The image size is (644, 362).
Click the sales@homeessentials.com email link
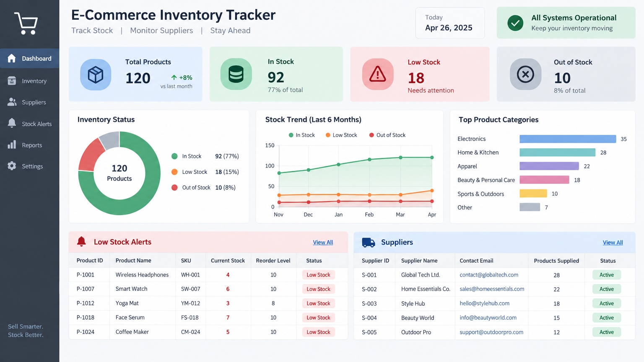click(x=492, y=289)
